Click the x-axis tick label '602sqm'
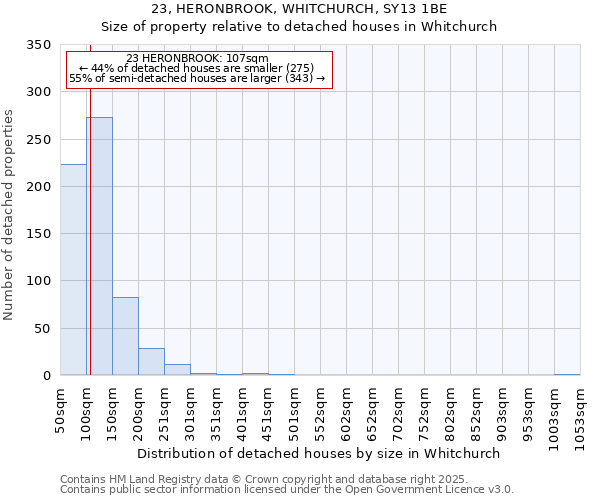The width and height of the screenshot is (600, 500). coord(347,415)
